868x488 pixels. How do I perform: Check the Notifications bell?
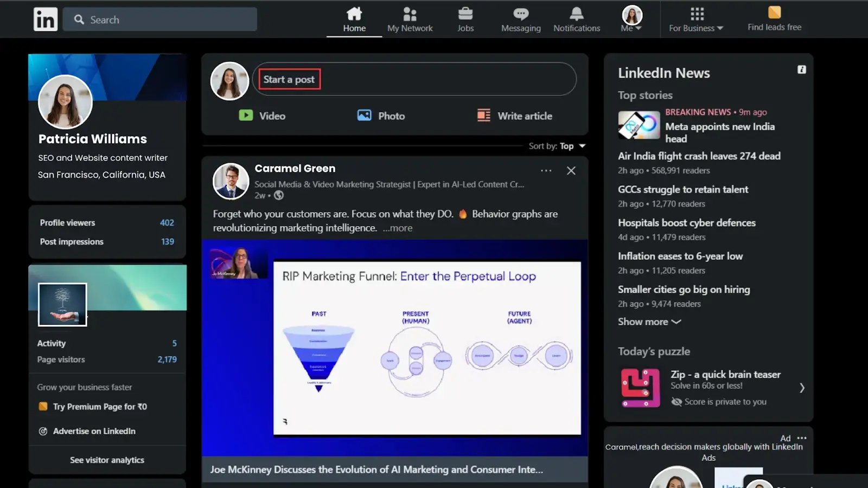pyautogui.click(x=576, y=14)
